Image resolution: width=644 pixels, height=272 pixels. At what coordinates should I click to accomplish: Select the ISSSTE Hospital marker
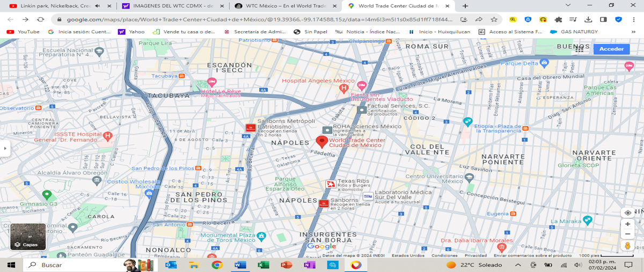pos(107,136)
